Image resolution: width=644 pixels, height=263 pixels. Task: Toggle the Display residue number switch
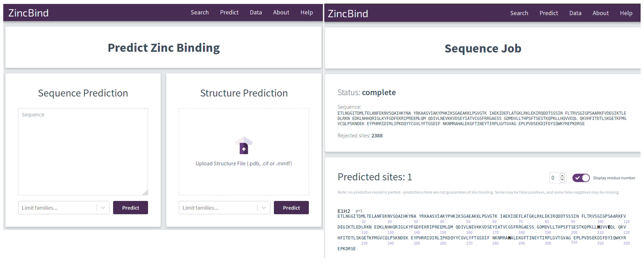click(x=581, y=178)
